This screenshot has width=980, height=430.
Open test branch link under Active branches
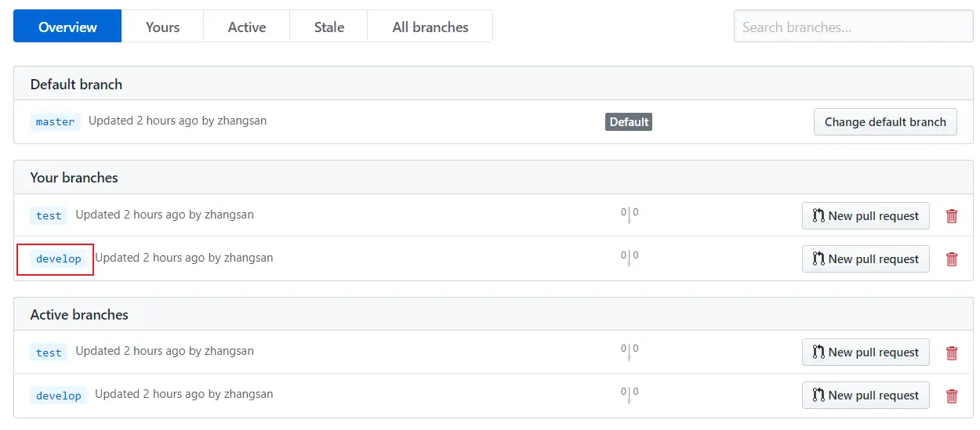click(x=49, y=352)
